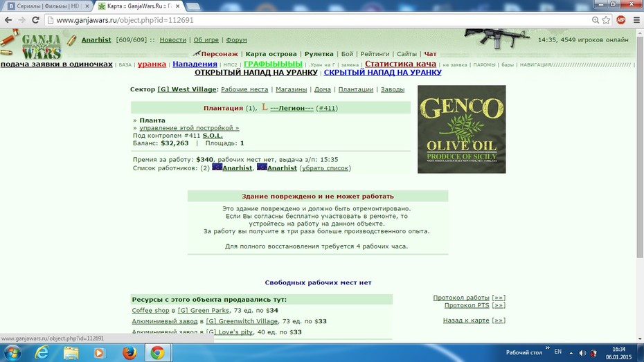
Task: Click ОТКРЫТЫЙ НАПАД НА УРАНКУ link
Action: (x=256, y=73)
